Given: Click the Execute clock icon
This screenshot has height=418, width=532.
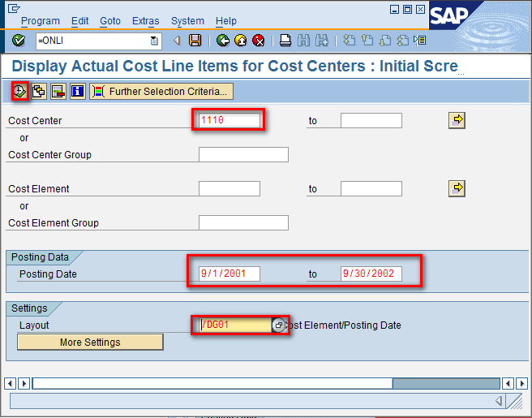Looking at the screenshot, I should [x=20, y=92].
